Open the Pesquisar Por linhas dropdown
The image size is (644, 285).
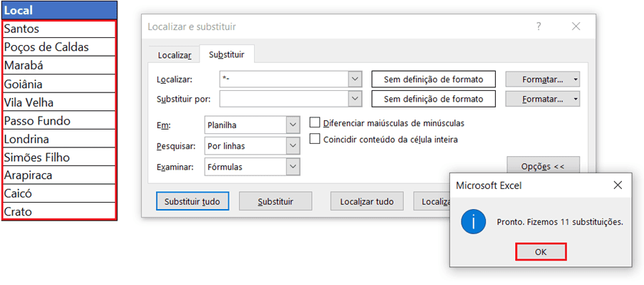click(293, 146)
